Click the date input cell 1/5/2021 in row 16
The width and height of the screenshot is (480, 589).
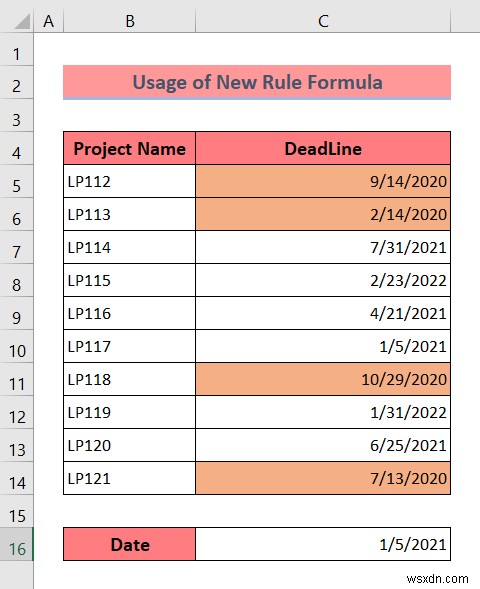click(x=323, y=544)
